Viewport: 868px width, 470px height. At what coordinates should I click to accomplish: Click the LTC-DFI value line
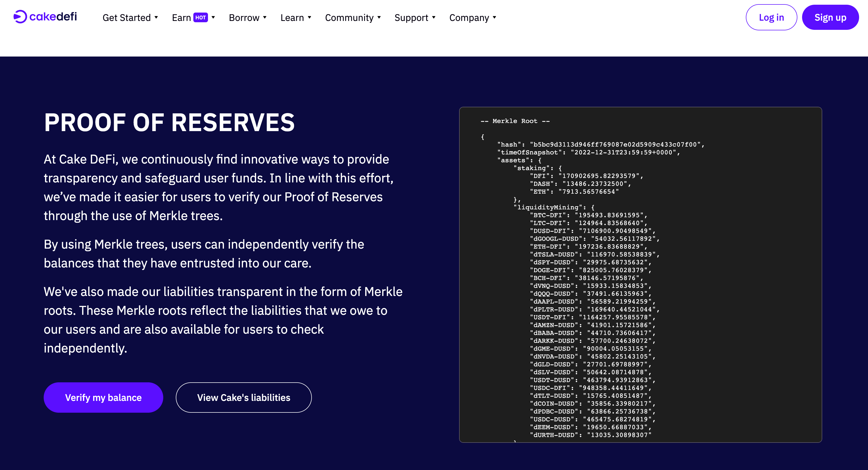(589, 223)
